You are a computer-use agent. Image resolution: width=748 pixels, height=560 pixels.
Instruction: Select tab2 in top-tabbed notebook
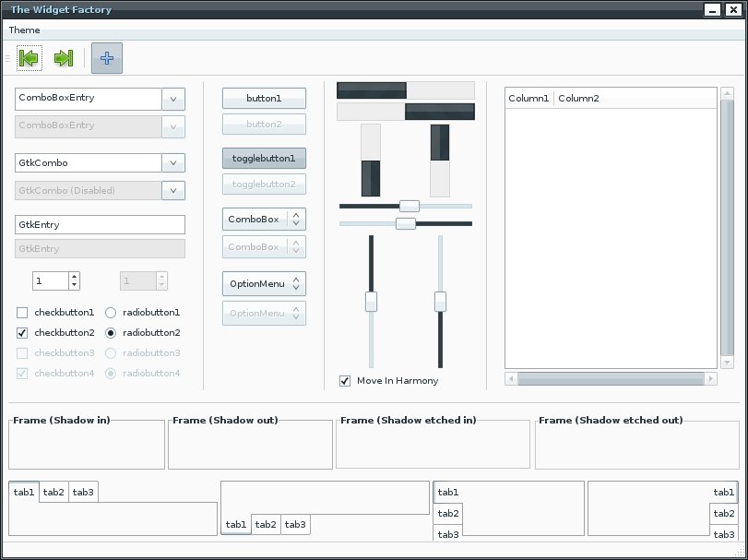[53, 493]
